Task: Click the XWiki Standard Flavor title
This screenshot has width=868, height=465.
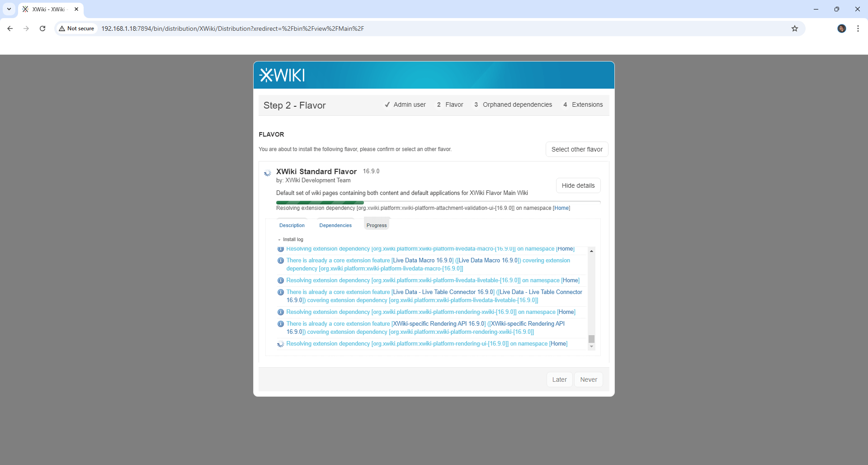Action: (x=316, y=171)
